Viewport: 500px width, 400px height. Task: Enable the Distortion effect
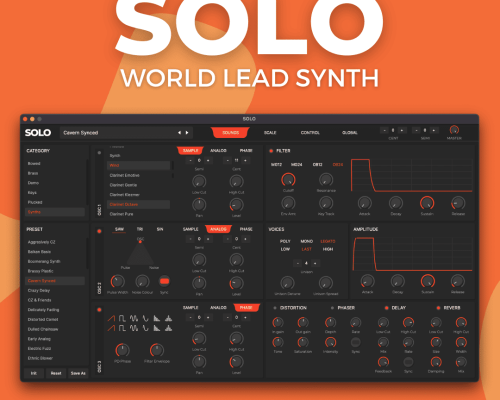275,308
